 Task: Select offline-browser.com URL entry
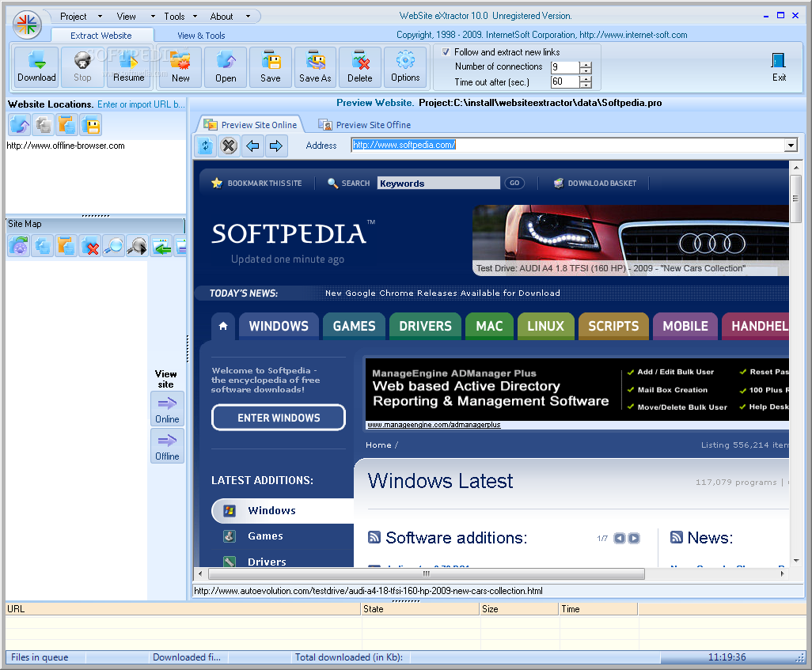[x=66, y=146]
